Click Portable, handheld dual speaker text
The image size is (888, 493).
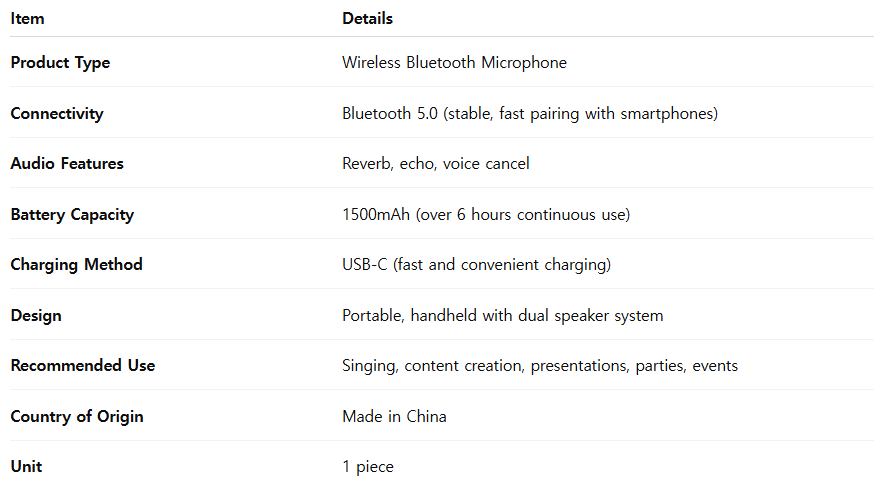[x=502, y=315]
